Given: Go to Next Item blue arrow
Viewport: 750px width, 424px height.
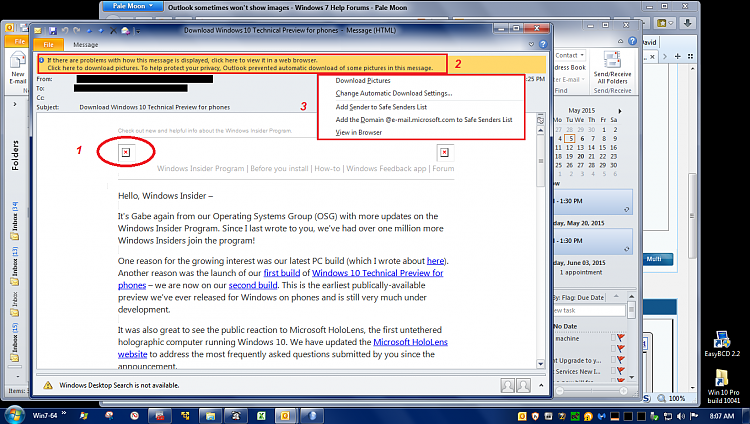Looking at the screenshot, I should (101, 31).
